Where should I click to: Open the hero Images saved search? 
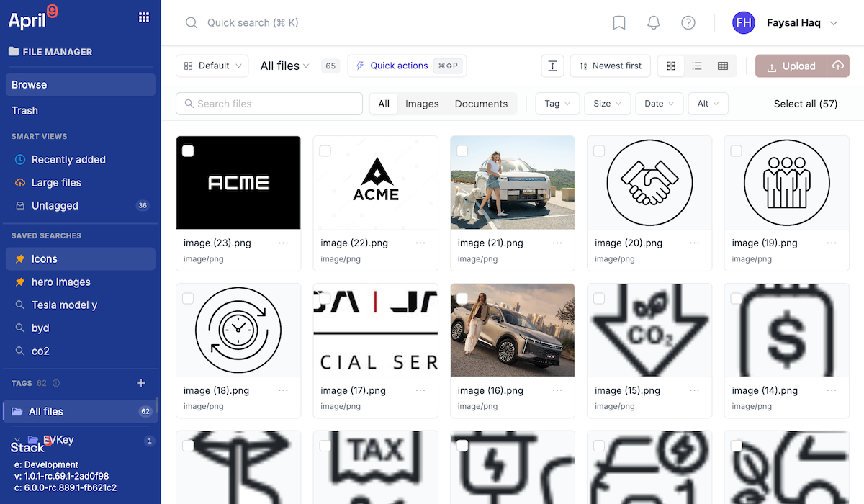(x=81, y=282)
